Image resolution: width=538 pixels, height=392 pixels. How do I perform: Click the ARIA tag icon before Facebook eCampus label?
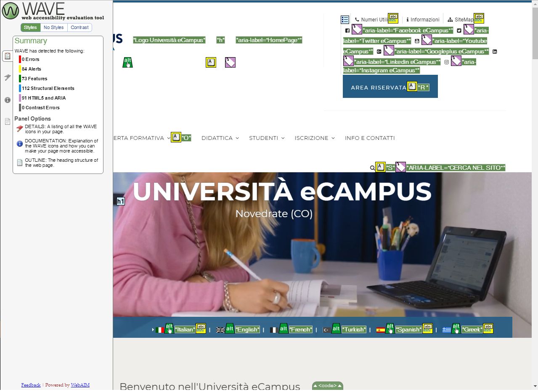357,29
